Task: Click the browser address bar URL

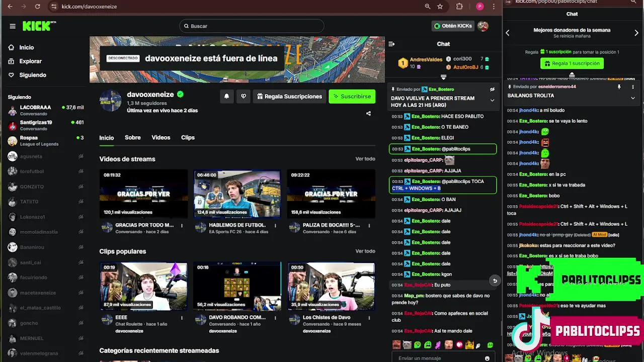Action: click(89, 7)
